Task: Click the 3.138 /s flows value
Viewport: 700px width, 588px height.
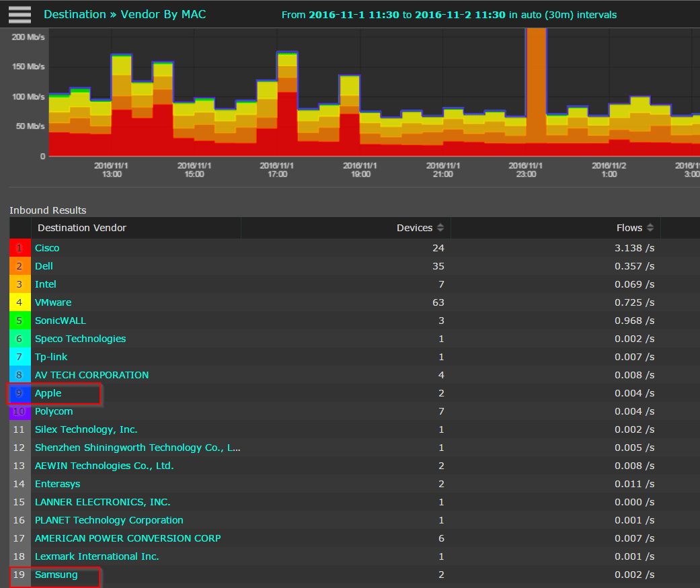Action: click(x=634, y=248)
